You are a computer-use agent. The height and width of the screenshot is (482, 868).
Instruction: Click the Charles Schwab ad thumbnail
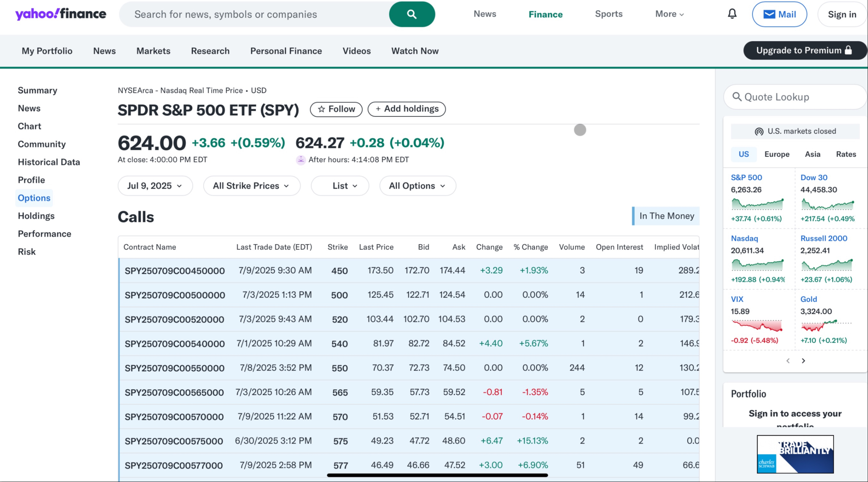(795, 454)
